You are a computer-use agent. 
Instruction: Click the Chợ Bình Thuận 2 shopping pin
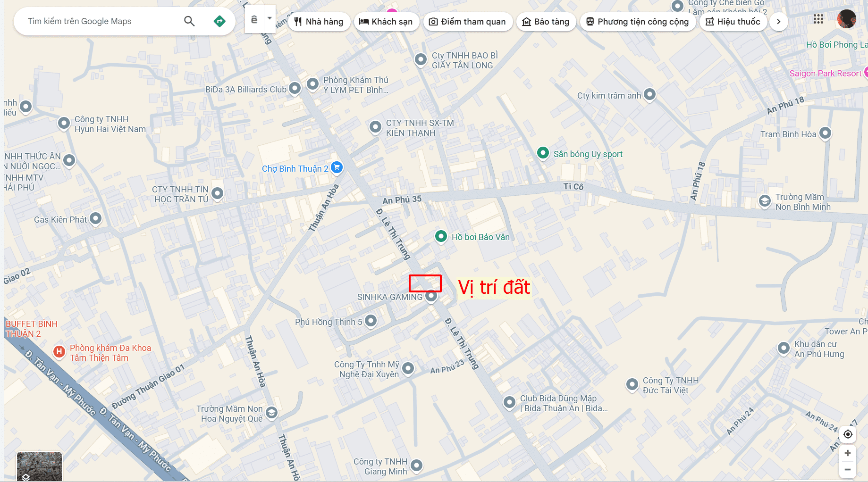tap(337, 167)
